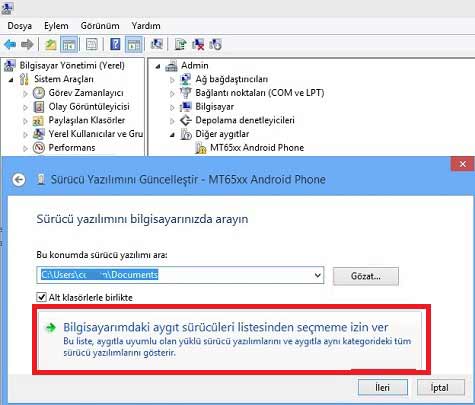Toggle the Alt klasörlerle birlikte checkbox
Image resolution: width=475 pixels, height=405 pixels.
pos(41,297)
